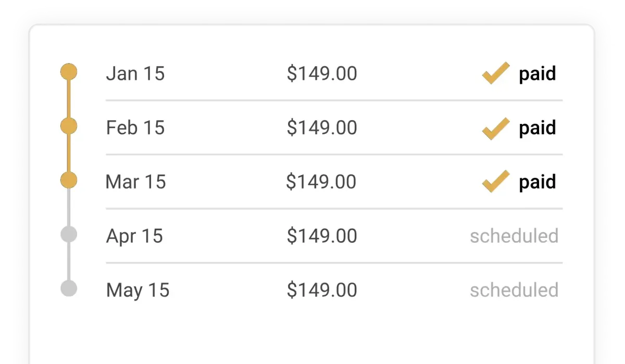
Task: Select the Feb 15 timeline dot
Action: (69, 126)
